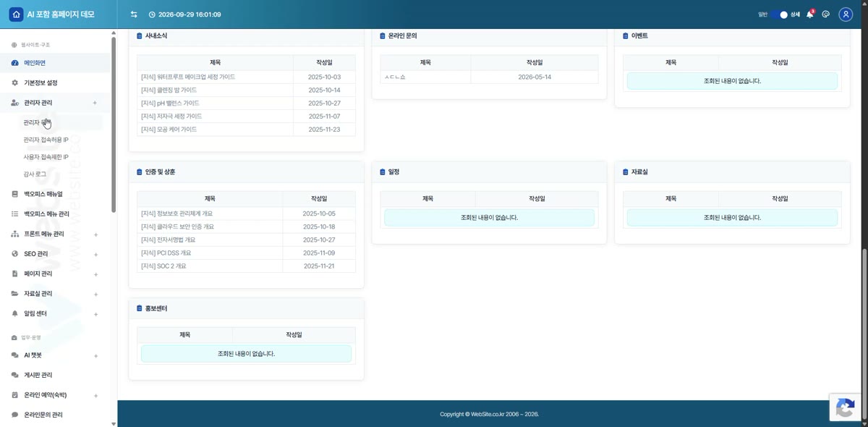The width and height of the screenshot is (868, 427).
Task: Open the 관리자 접속허용 IP submenu
Action: coord(46,140)
